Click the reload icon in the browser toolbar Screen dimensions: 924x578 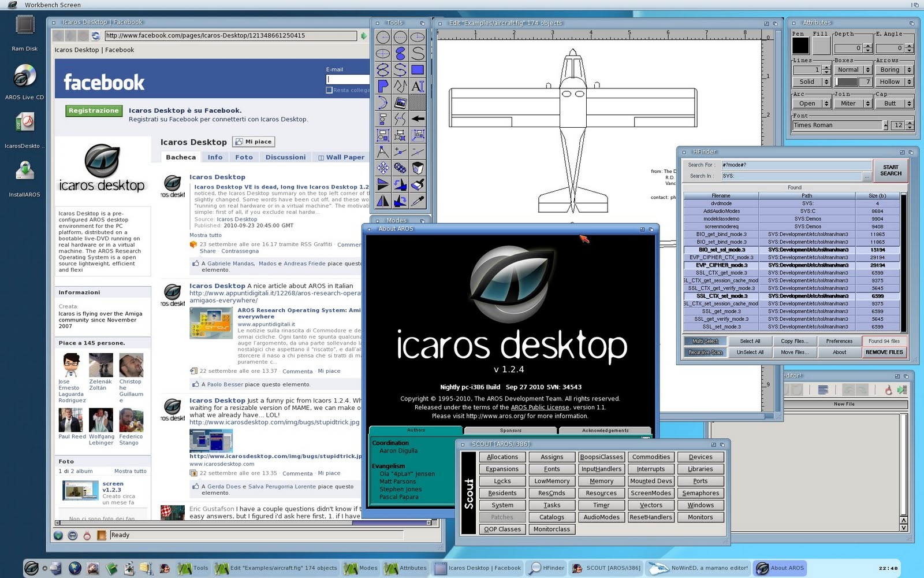[95, 36]
